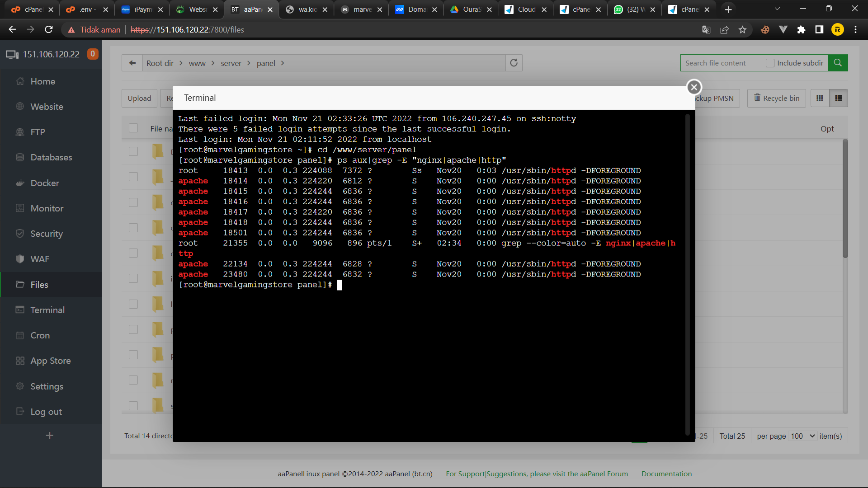This screenshot has height=488, width=868.
Task: Check the first file row checkbox
Action: tap(133, 151)
